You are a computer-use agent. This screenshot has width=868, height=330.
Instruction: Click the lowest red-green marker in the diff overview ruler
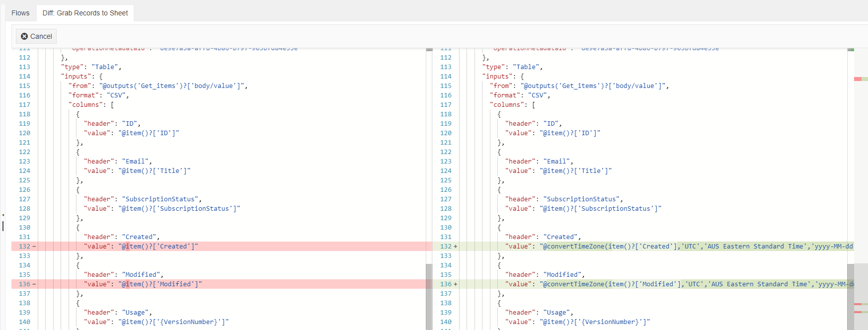click(x=861, y=312)
